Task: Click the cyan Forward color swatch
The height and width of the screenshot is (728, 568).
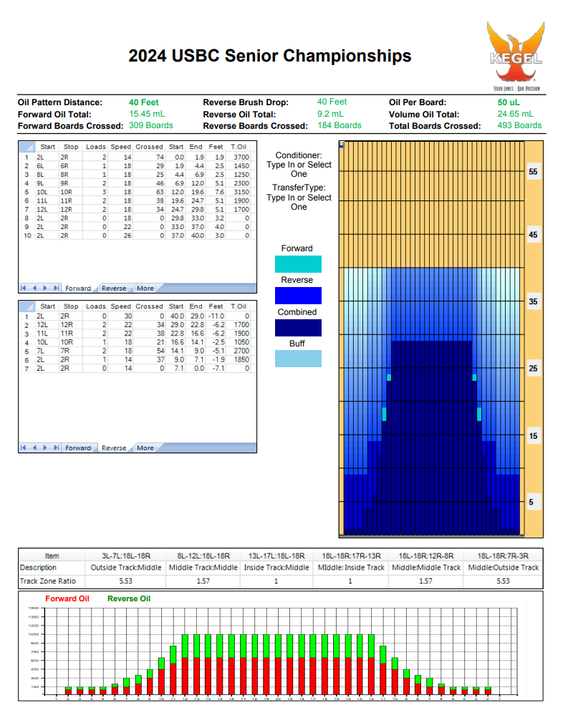Action: pyautogui.click(x=299, y=264)
